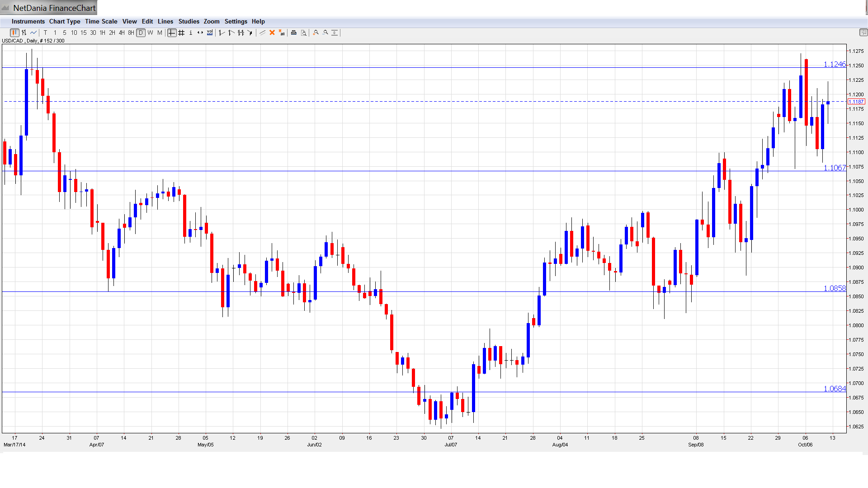Click the zoom in magnifier icon
This screenshot has width=868, height=488.
(316, 33)
